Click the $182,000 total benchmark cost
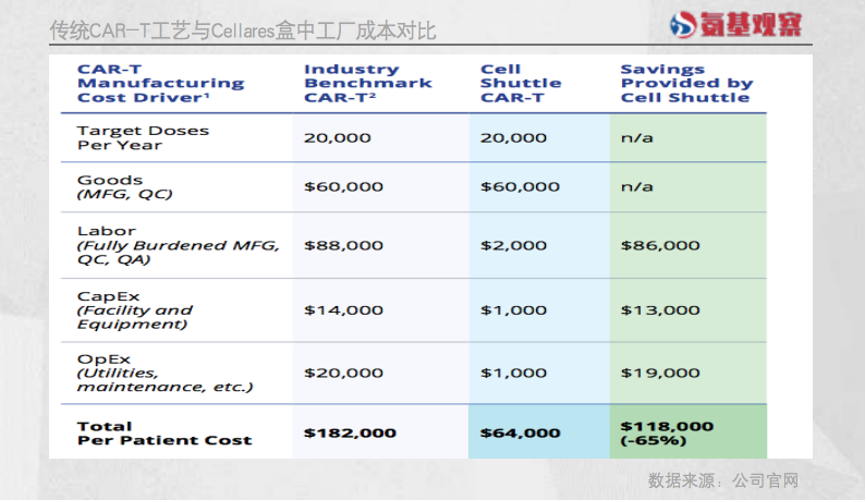This screenshot has width=866, height=502. (350, 433)
